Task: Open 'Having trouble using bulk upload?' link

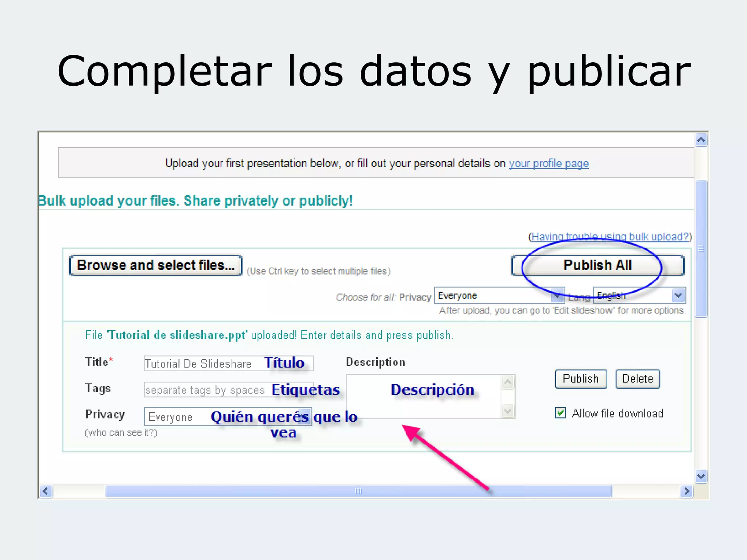Action: pyautogui.click(x=610, y=237)
